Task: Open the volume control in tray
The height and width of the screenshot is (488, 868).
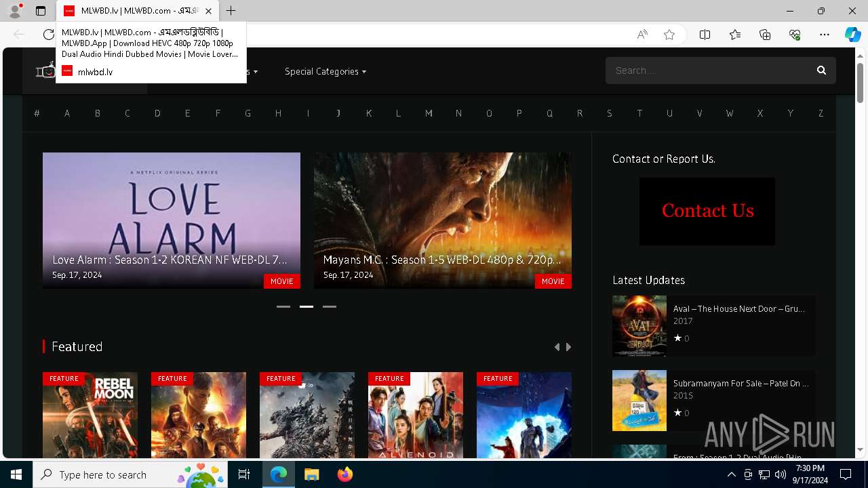Action: (780, 474)
